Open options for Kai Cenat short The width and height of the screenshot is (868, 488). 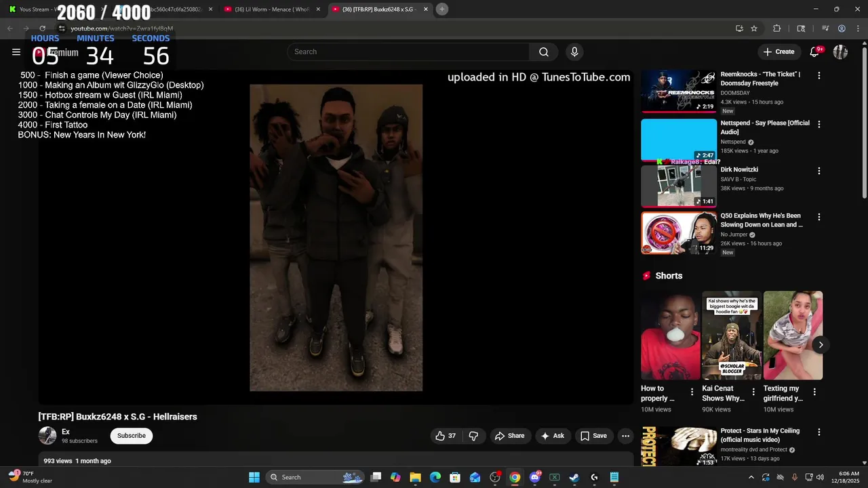point(753,392)
